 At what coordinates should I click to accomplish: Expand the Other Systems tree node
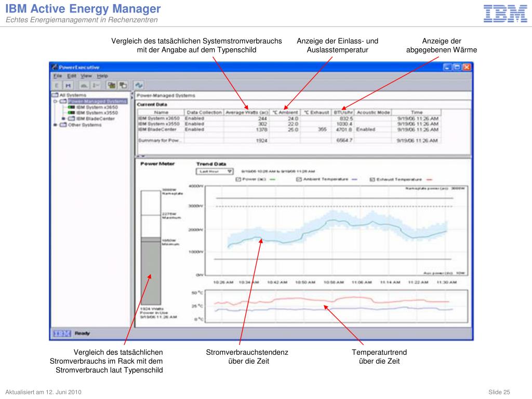pos(55,125)
